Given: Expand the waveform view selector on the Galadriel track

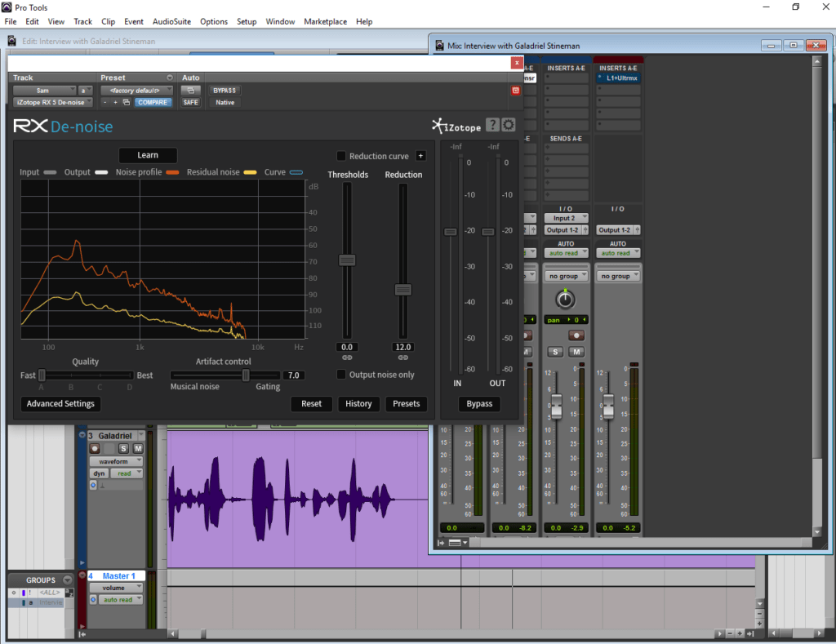Looking at the screenshot, I should point(116,461).
